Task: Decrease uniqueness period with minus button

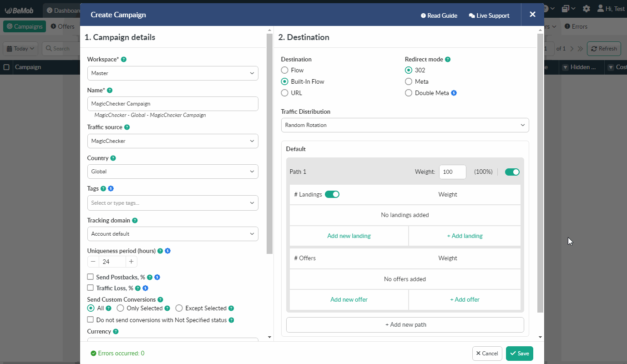Action: click(93, 262)
